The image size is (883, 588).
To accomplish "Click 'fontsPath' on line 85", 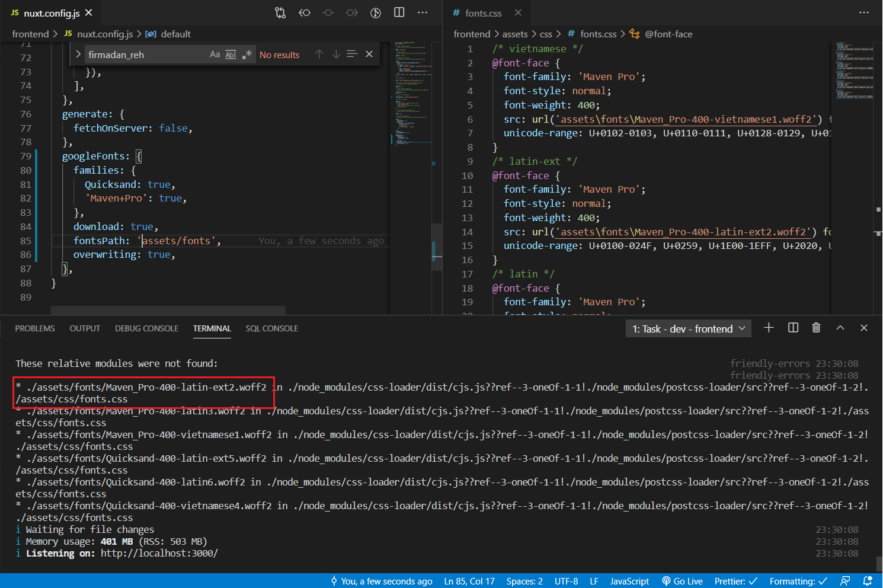I will point(99,241).
